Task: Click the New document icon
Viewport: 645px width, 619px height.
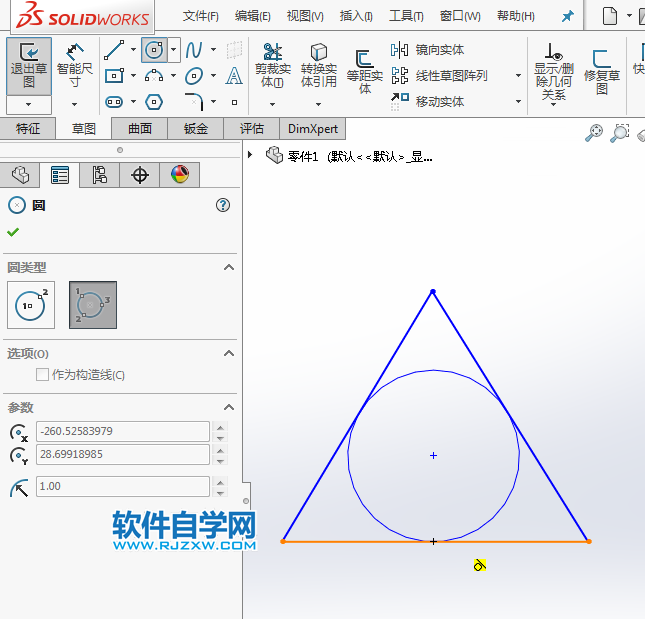Action: coord(610,16)
